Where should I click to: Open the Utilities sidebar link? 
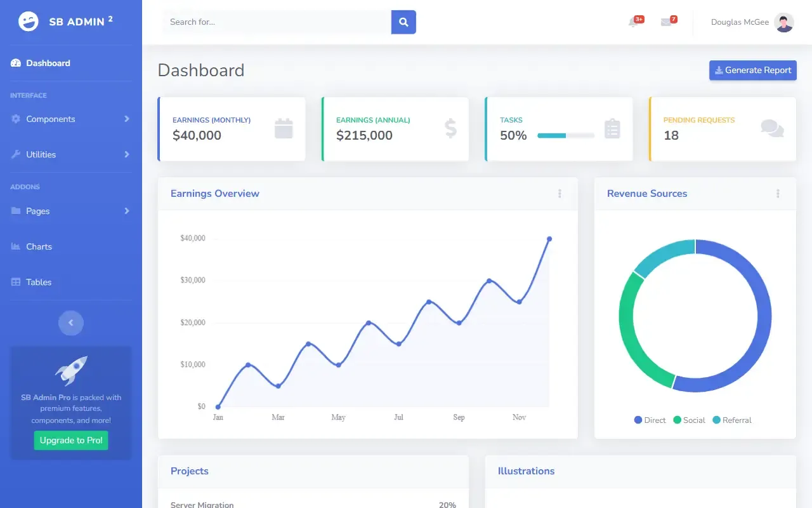[x=71, y=154]
